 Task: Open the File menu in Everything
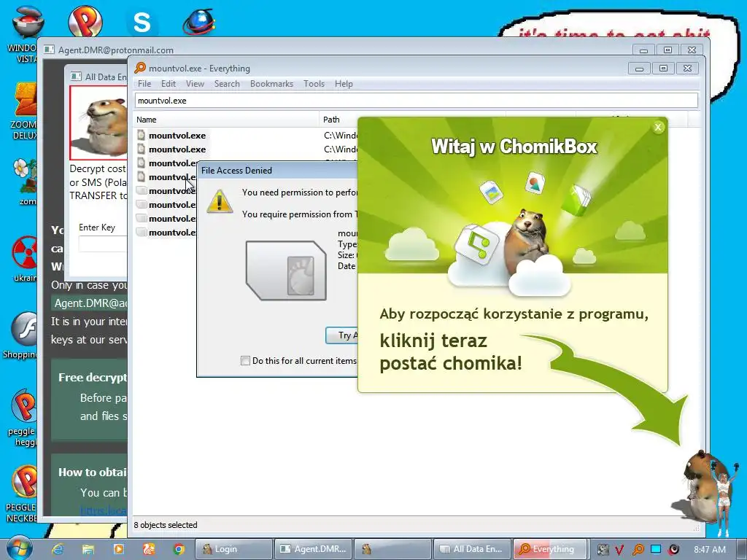click(x=144, y=84)
